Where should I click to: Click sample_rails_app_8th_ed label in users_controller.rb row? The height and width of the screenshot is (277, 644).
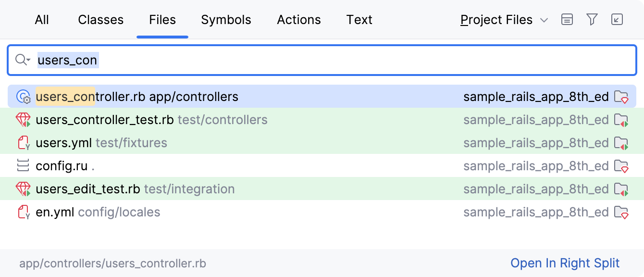[x=536, y=97]
